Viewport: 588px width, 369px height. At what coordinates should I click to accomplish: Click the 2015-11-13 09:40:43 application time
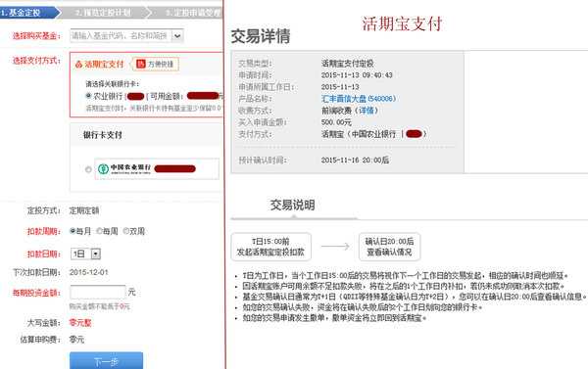(357, 75)
